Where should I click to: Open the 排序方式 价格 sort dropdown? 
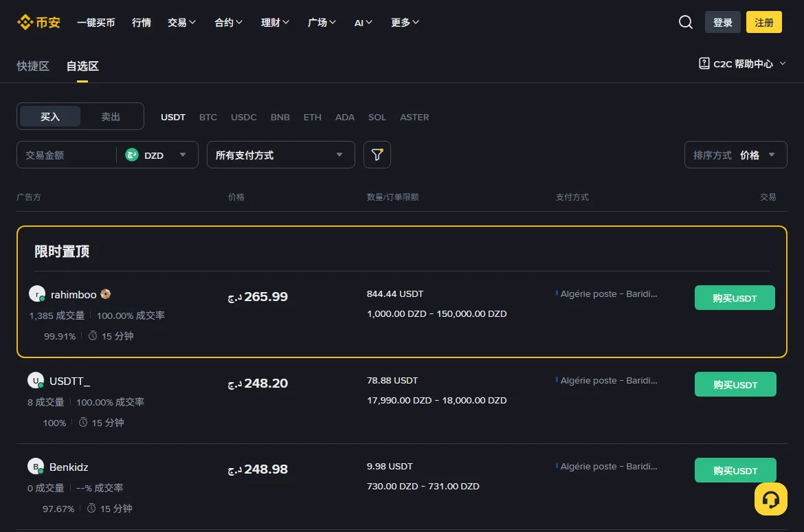tap(735, 155)
